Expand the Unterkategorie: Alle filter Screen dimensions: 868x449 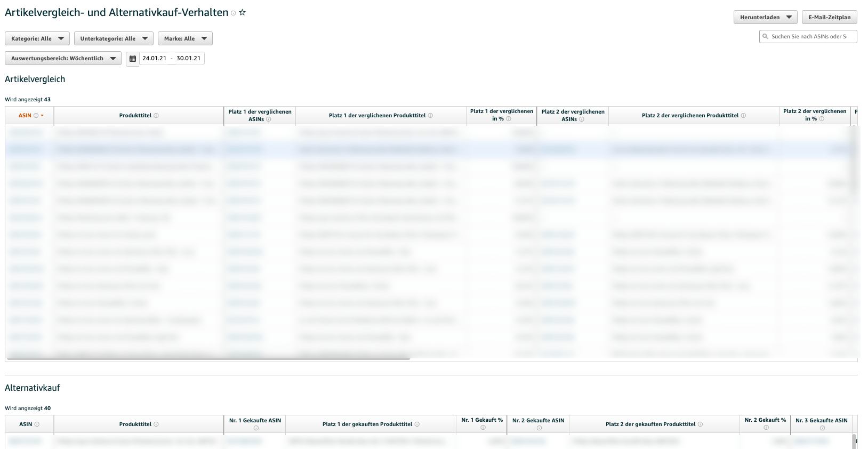pyautogui.click(x=114, y=38)
